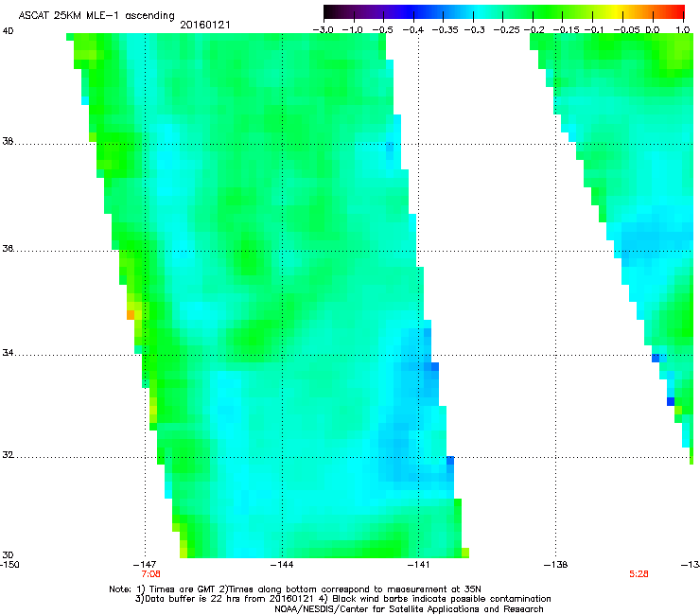
Task: Click the longitude label -150
Action: [x=9, y=565]
